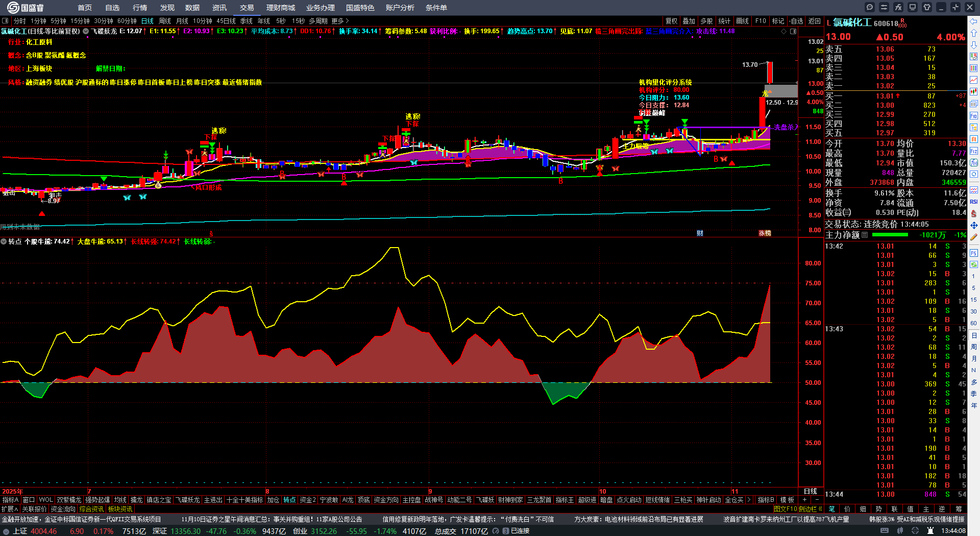Click the back arrow in right sidebar

point(974,21)
